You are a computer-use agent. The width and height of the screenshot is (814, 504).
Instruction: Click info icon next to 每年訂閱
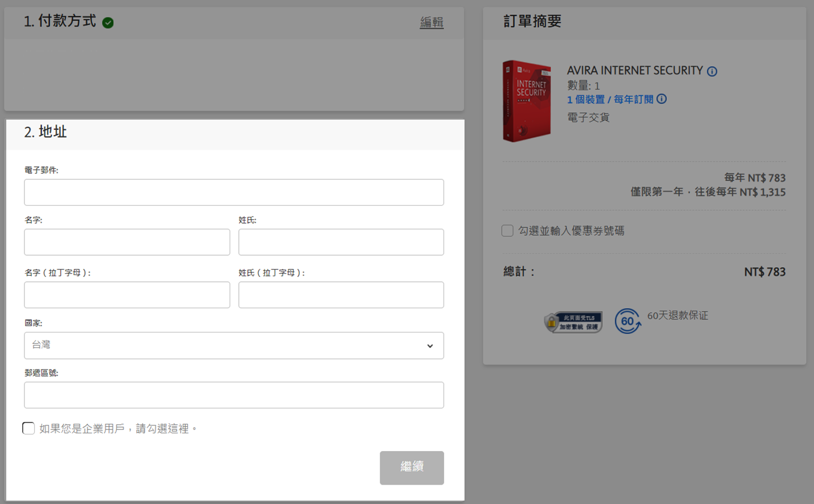(661, 99)
